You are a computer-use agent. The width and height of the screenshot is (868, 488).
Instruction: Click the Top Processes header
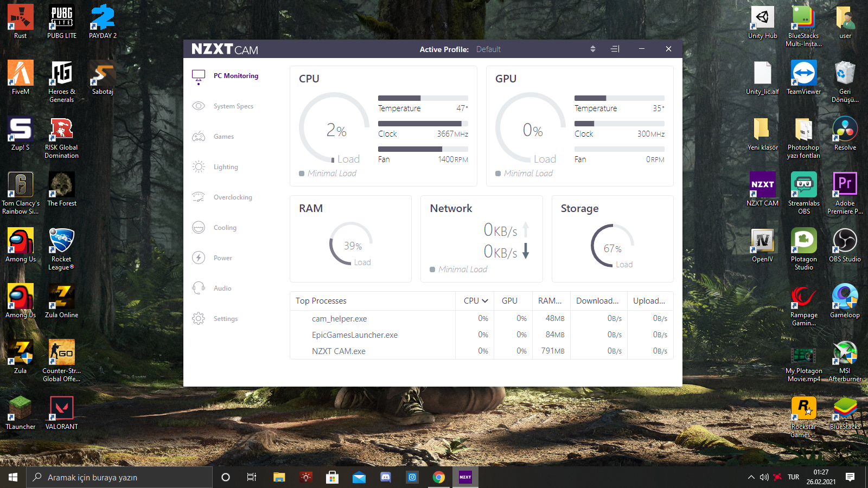tap(321, 301)
